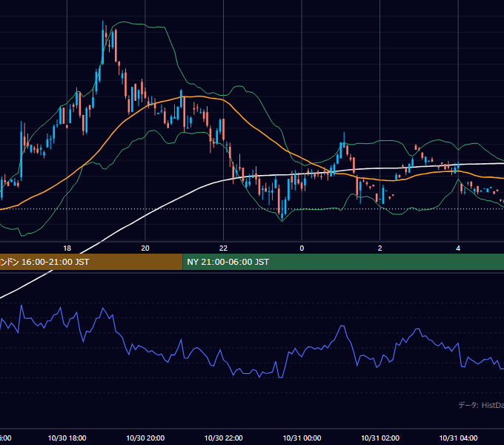The height and width of the screenshot is (445, 504).
Task: Click the 10/31 00:00 date label
Action: coord(302,438)
